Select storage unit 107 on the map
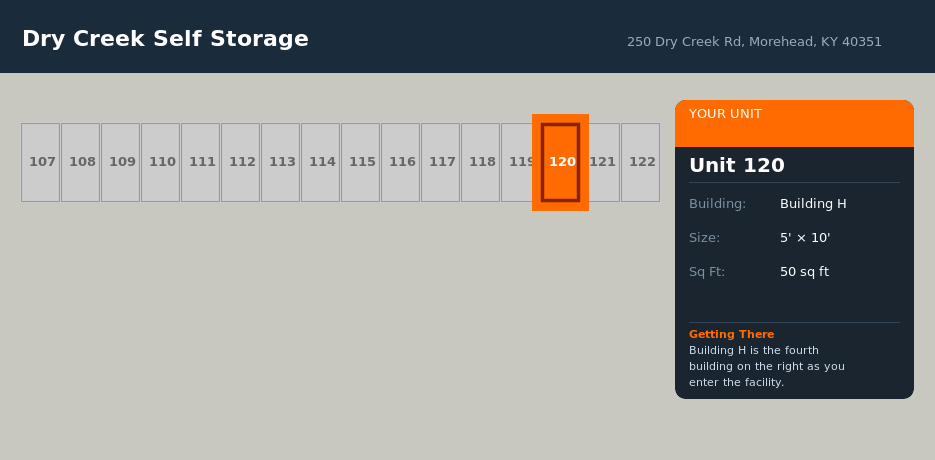 click(x=40, y=162)
